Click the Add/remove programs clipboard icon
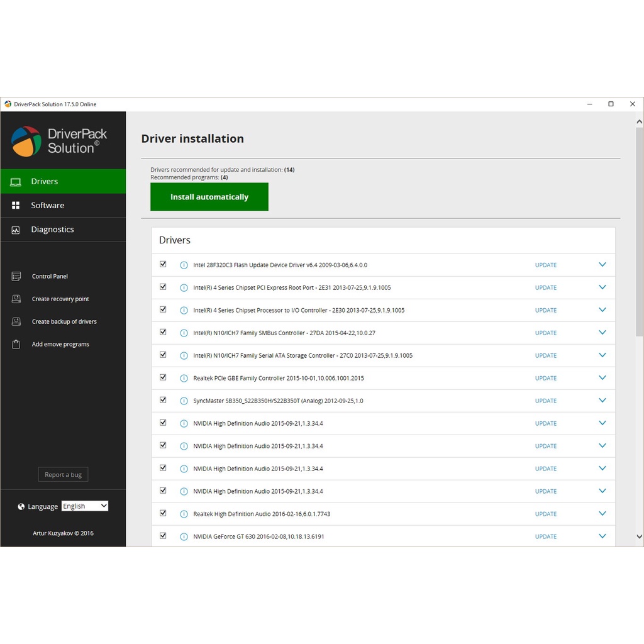This screenshot has height=644, width=644. coord(16,344)
